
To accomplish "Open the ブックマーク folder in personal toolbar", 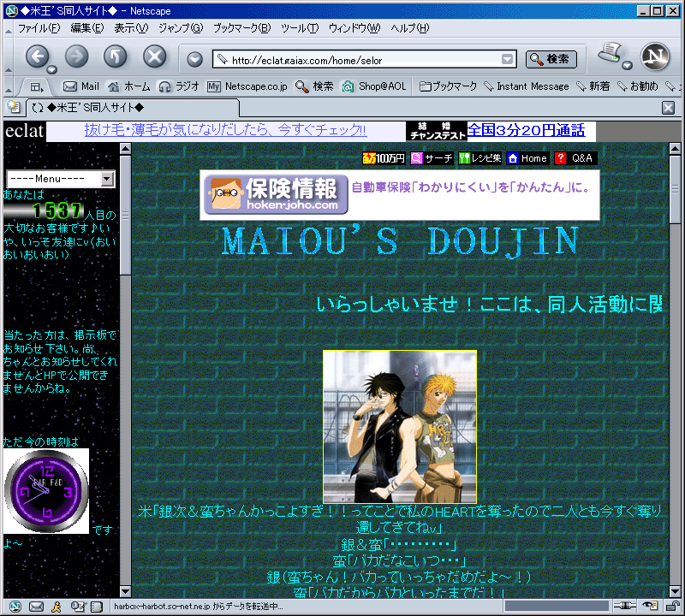I will 448,86.
